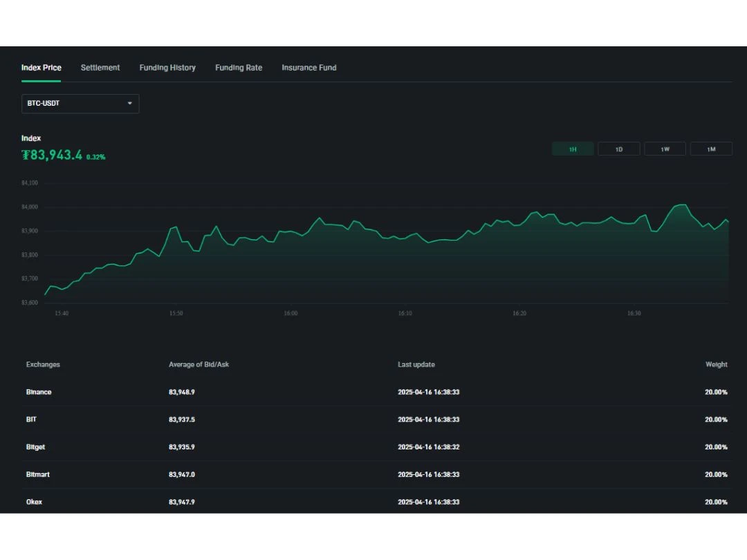Select the Index Price tab
This screenshot has width=747, height=560.
tap(41, 67)
